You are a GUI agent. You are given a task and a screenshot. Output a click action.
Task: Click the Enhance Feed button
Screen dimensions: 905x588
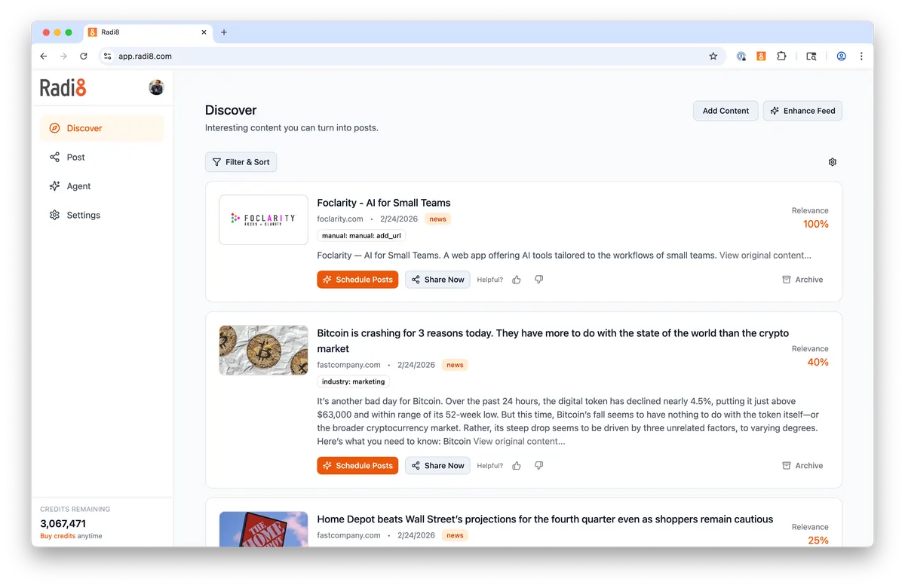[x=802, y=111]
